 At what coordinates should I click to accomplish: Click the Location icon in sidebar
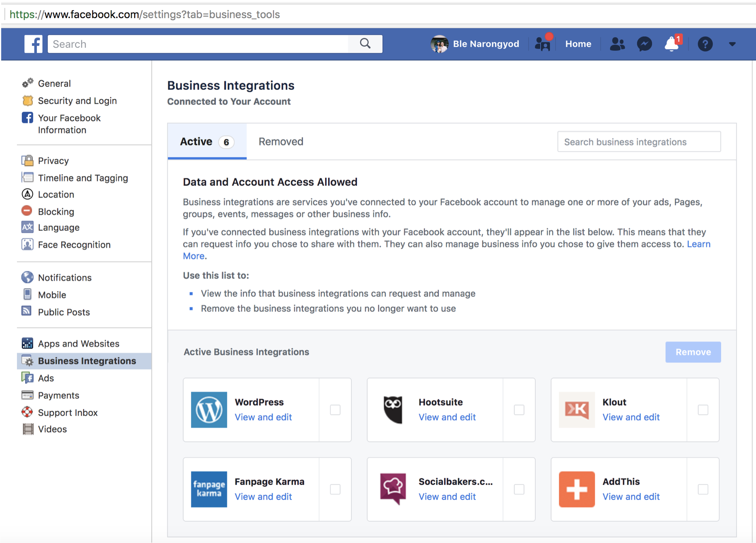(x=27, y=194)
